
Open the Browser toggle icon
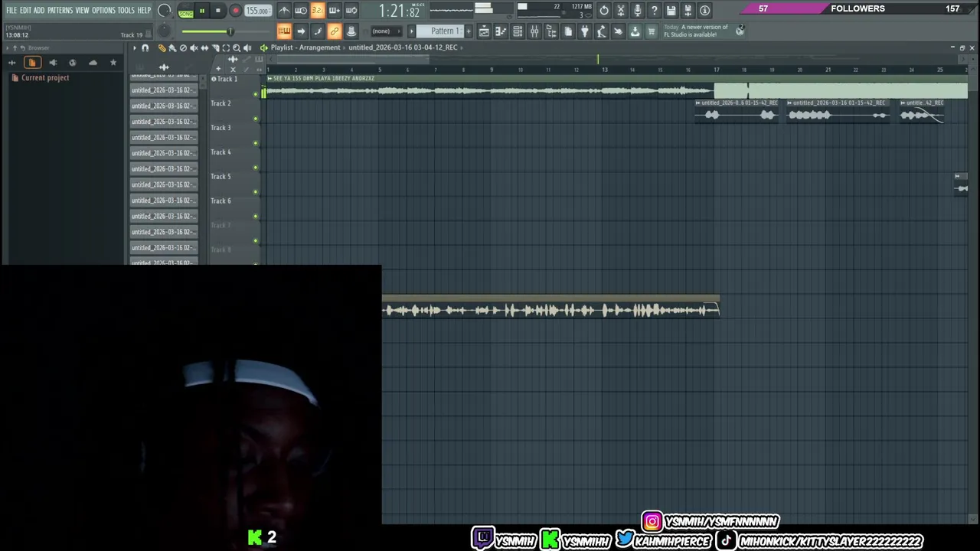[x=551, y=31]
